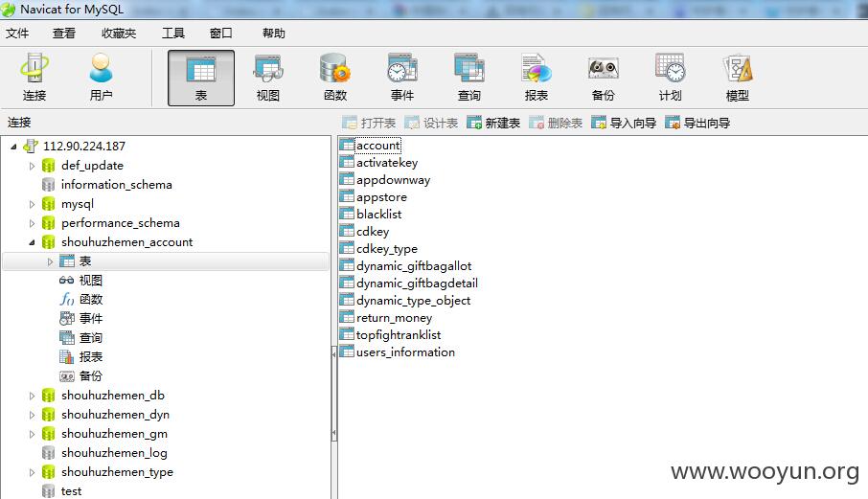Screen dimensions: 868x499
Task: Click the 打开表 (Open Table) button
Action: tap(369, 123)
